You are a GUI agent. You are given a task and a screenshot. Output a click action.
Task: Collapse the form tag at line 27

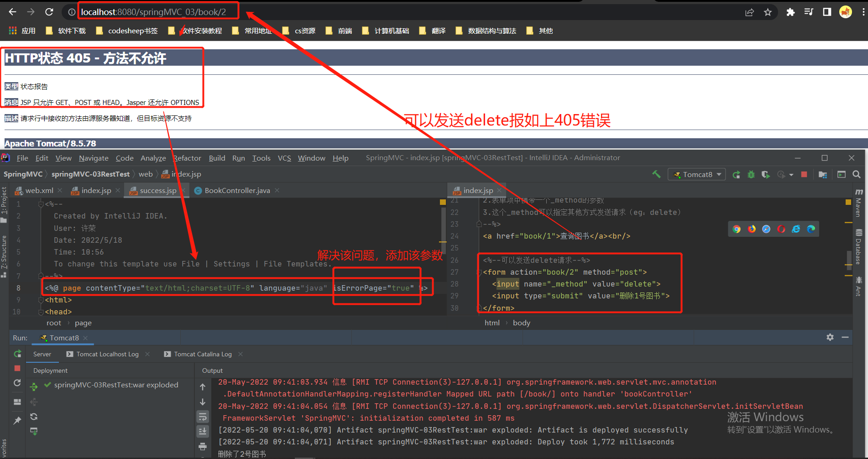(479, 272)
